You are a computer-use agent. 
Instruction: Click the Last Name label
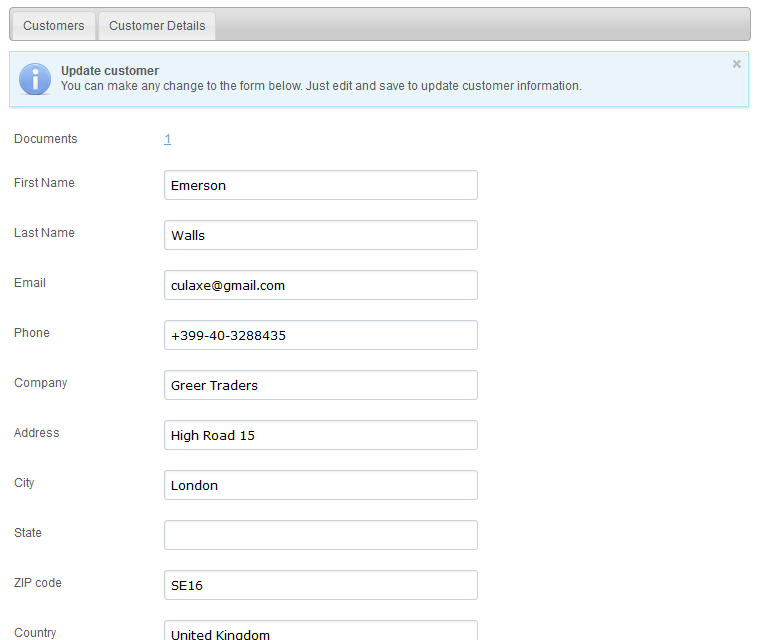[x=44, y=233]
